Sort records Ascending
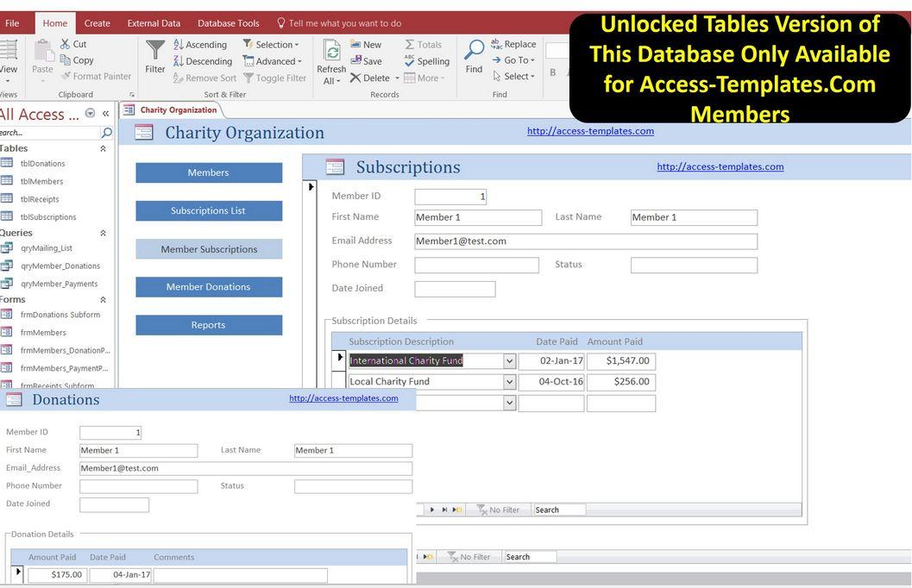The height and width of the screenshot is (588, 912). coord(200,45)
